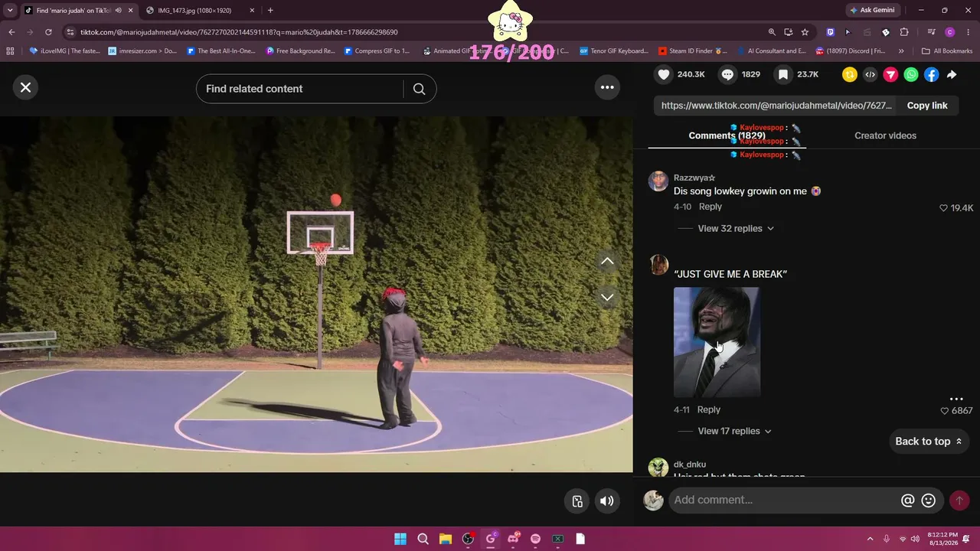Reply to Razzwya's comment

[710, 207]
